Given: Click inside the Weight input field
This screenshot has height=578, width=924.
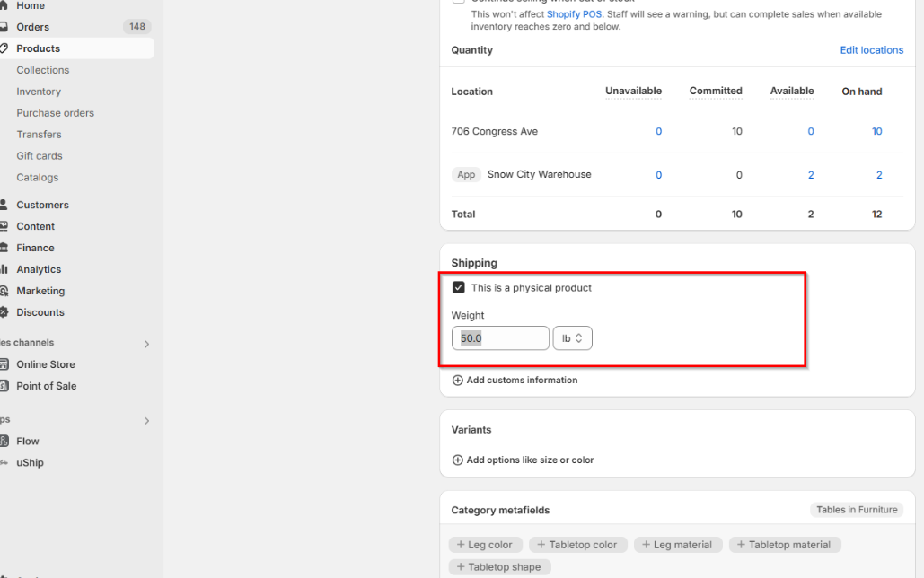Looking at the screenshot, I should click(x=500, y=337).
